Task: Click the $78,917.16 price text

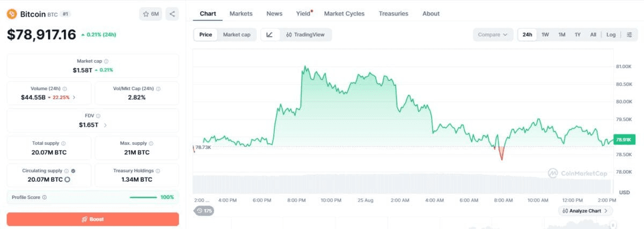Action: click(41, 35)
